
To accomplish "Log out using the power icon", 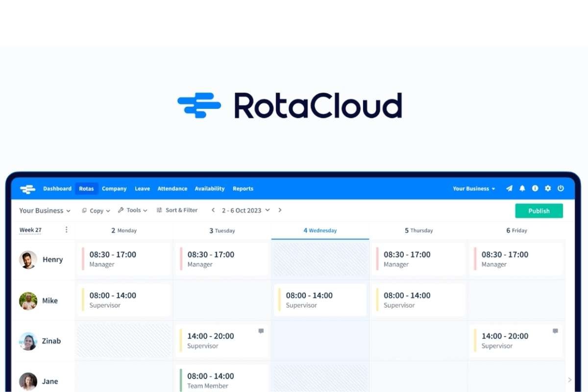I will tap(561, 188).
